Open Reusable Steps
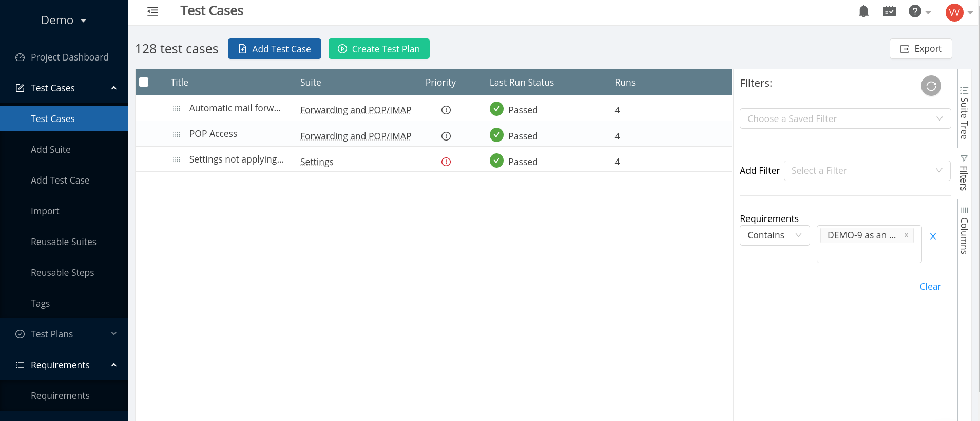 63,273
